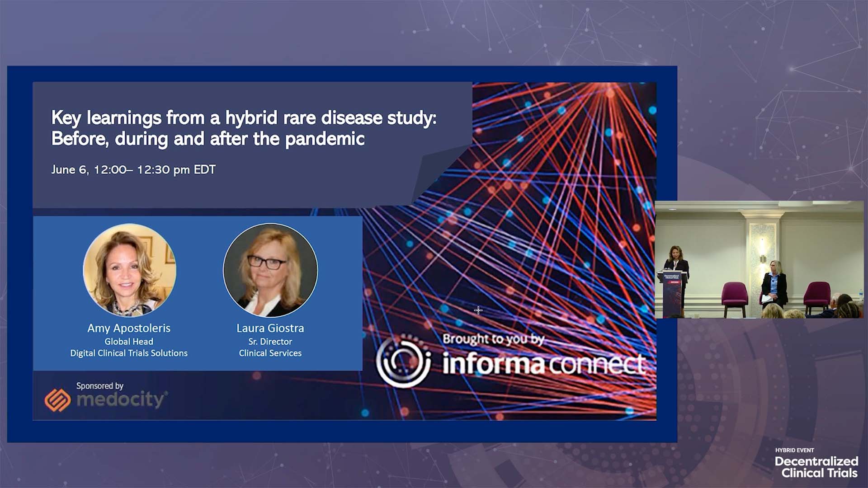The width and height of the screenshot is (868, 488).
Task: Click the 'HYBRID EVENT' label
Action: 794,450
